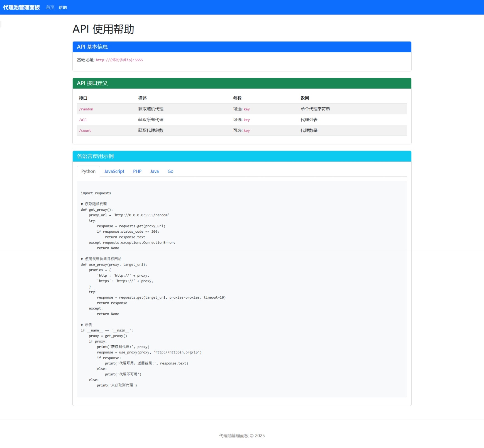Viewport: 484px width, 448px height.
Task: Switch to the JavaScript example tab
Action: click(114, 171)
